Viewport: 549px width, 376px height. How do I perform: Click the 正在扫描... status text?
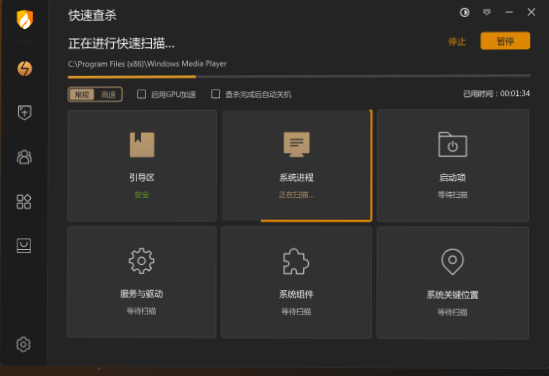click(x=296, y=195)
